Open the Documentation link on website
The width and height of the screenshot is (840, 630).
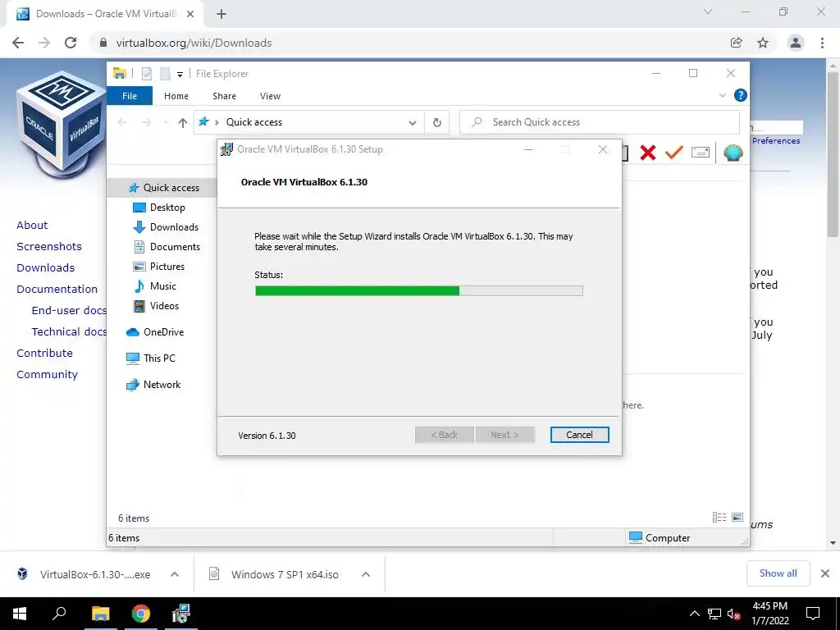tap(57, 290)
